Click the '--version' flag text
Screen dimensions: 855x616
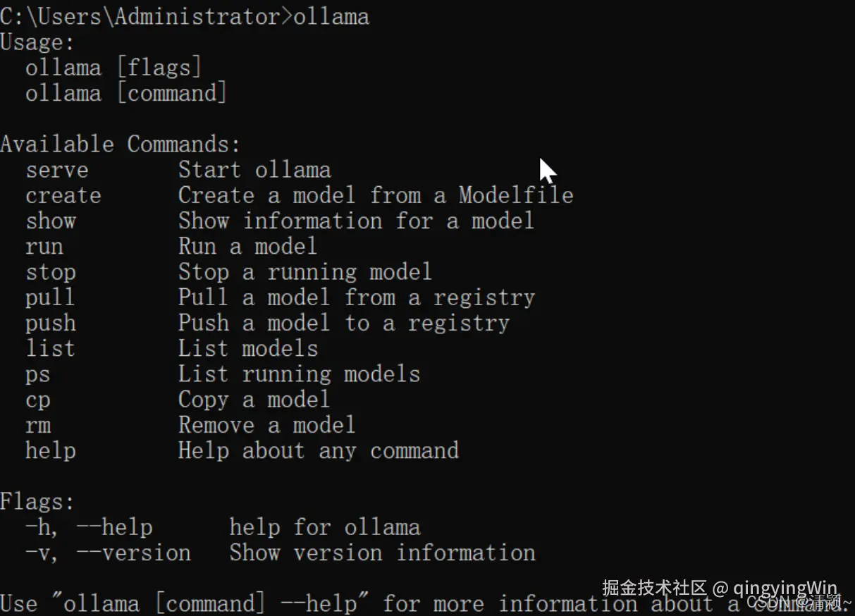click(133, 553)
